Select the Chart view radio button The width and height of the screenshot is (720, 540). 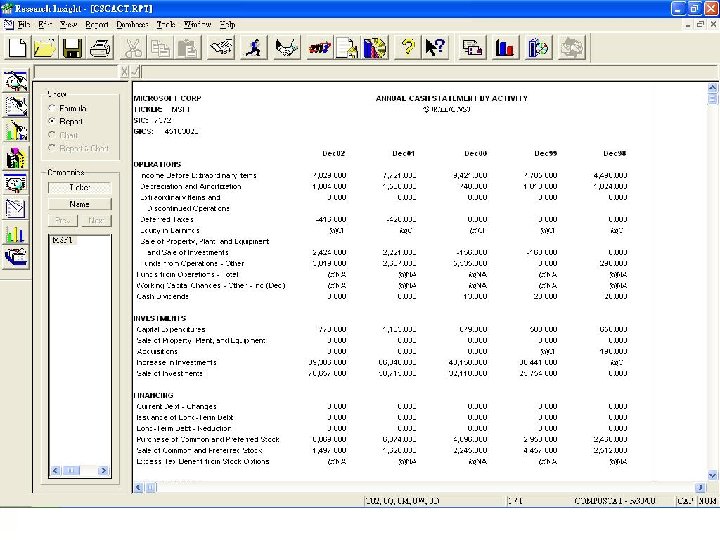52,135
